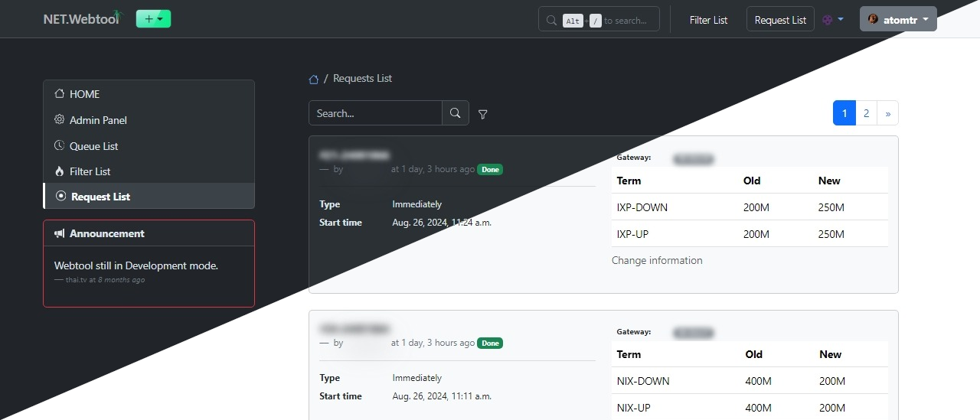Image resolution: width=980 pixels, height=420 pixels.
Task: Click the NET.Webtool logo
Action: tap(81, 19)
